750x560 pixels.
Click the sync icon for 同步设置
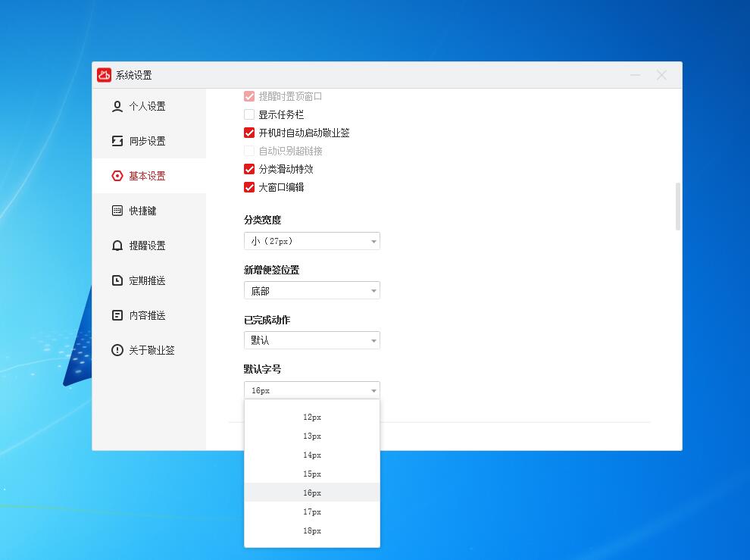pos(117,141)
